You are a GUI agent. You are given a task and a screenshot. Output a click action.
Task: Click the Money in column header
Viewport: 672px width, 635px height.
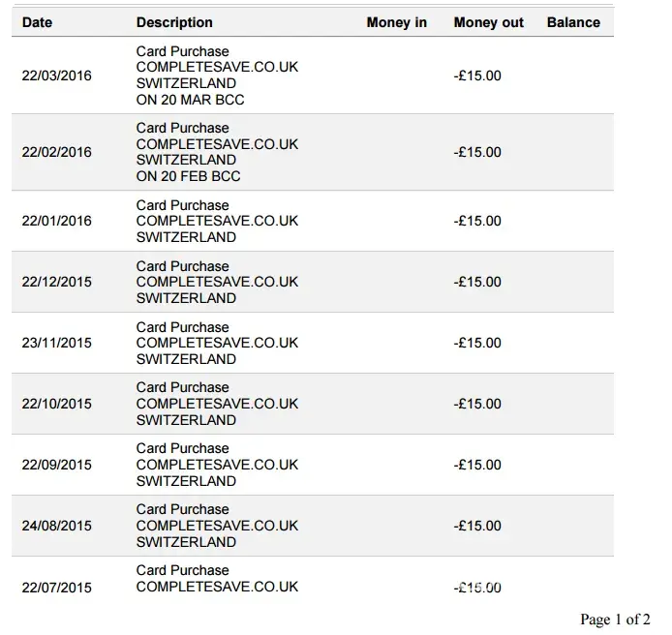coord(396,22)
